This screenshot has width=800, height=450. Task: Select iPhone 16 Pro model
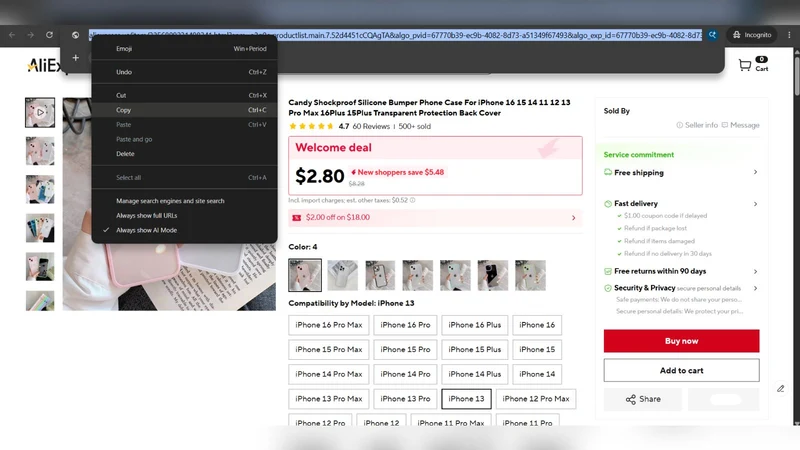(x=405, y=325)
